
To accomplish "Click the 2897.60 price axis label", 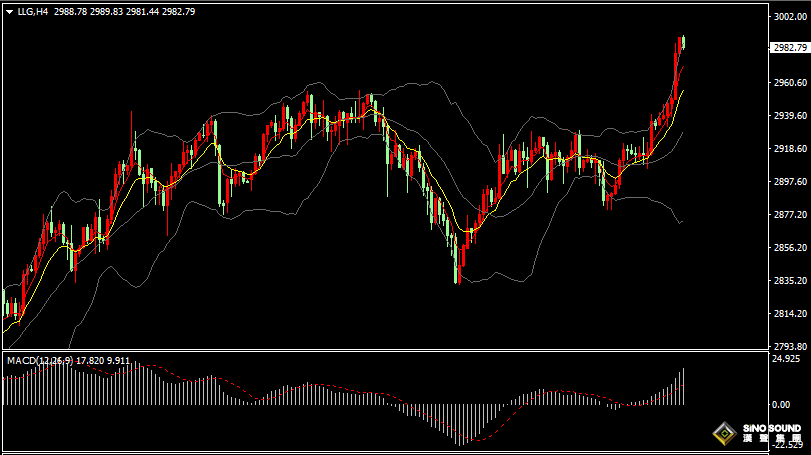I will click(789, 182).
